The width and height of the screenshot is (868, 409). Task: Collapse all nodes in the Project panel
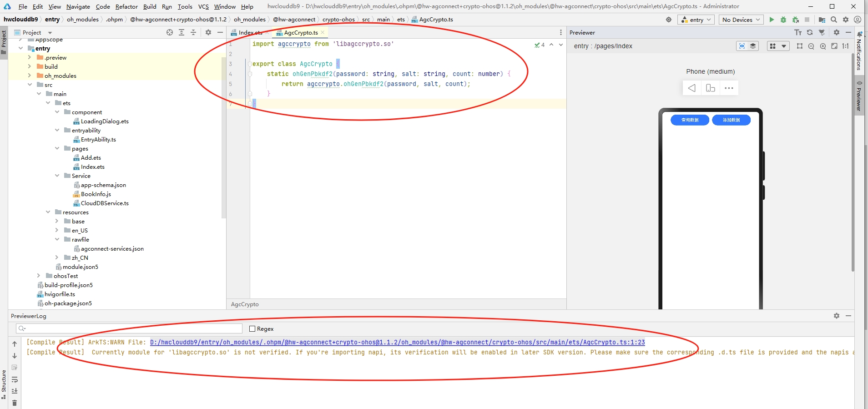tap(193, 32)
